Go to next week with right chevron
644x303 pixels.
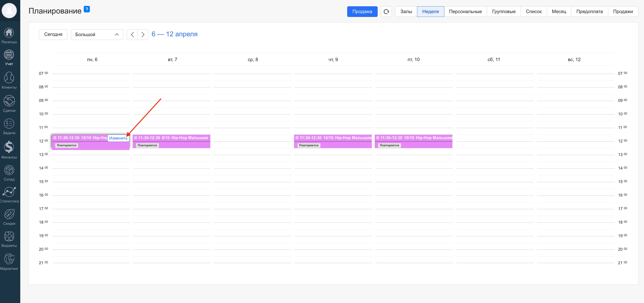click(x=143, y=34)
